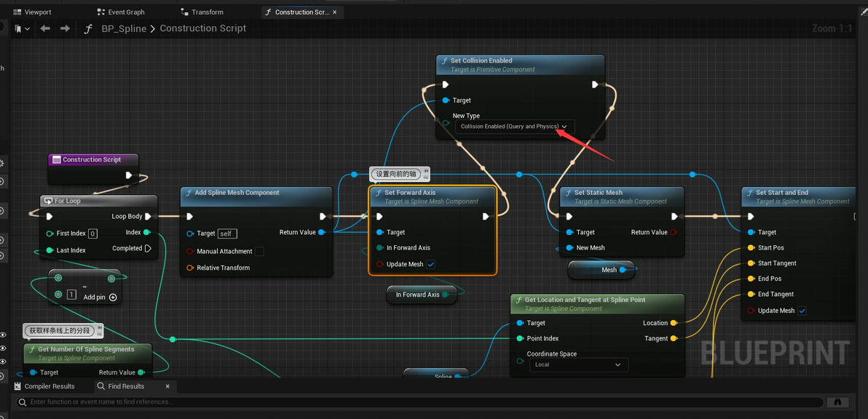868x419 pixels.
Task: Click the Construction Script output exec pin
Action: point(129,175)
